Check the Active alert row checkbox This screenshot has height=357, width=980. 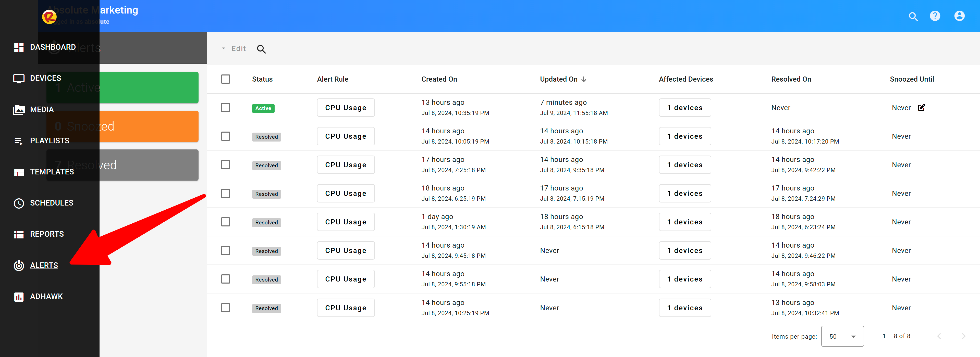coord(226,108)
